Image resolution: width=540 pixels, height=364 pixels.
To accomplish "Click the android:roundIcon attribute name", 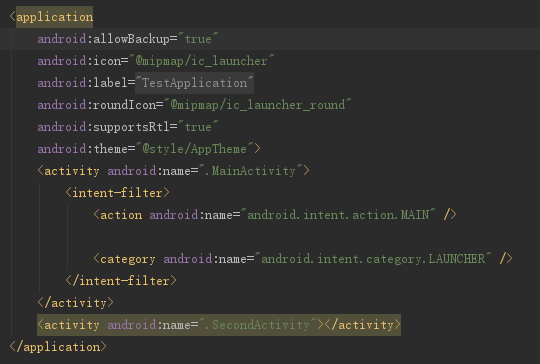I will coord(97,105).
